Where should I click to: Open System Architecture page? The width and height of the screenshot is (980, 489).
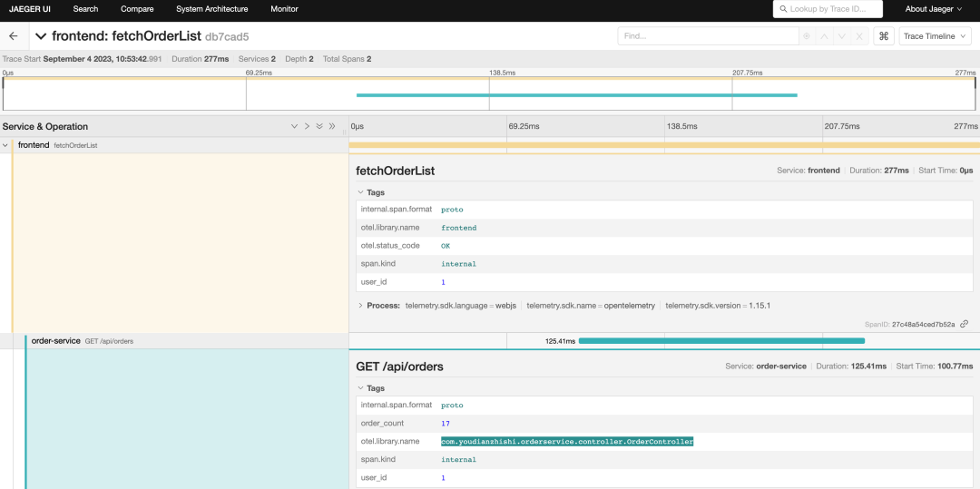pyautogui.click(x=211, y=9)
